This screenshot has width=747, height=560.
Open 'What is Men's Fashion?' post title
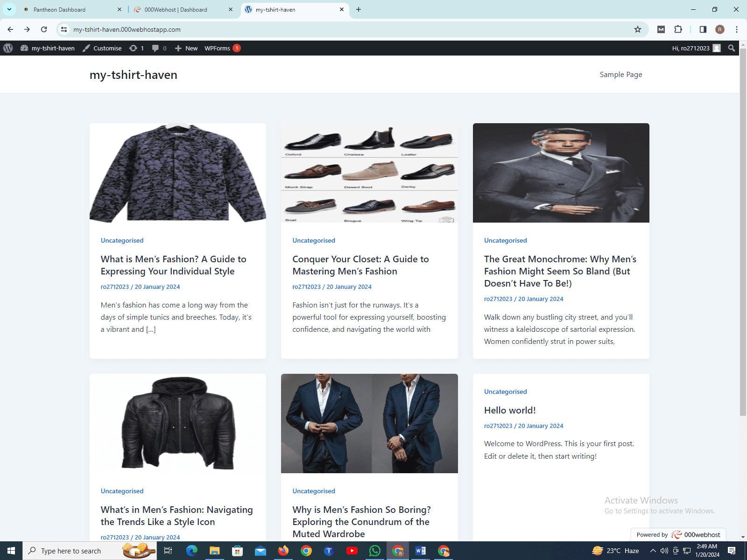[173, 265]
